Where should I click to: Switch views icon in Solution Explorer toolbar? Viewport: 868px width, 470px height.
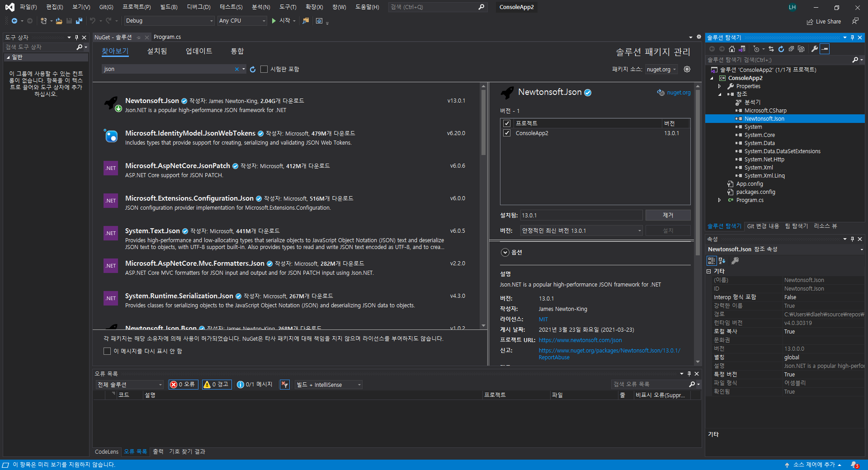click(x=742, y=49)
